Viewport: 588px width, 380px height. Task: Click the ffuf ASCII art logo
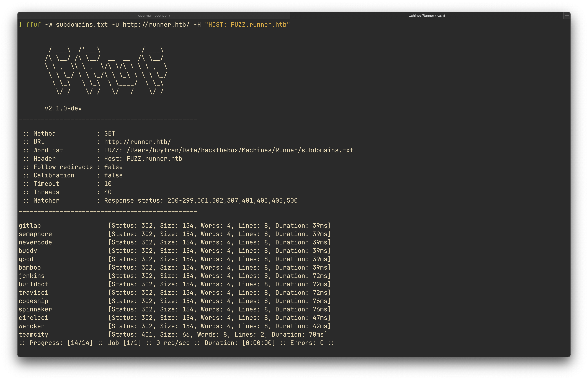pos(106,71)
